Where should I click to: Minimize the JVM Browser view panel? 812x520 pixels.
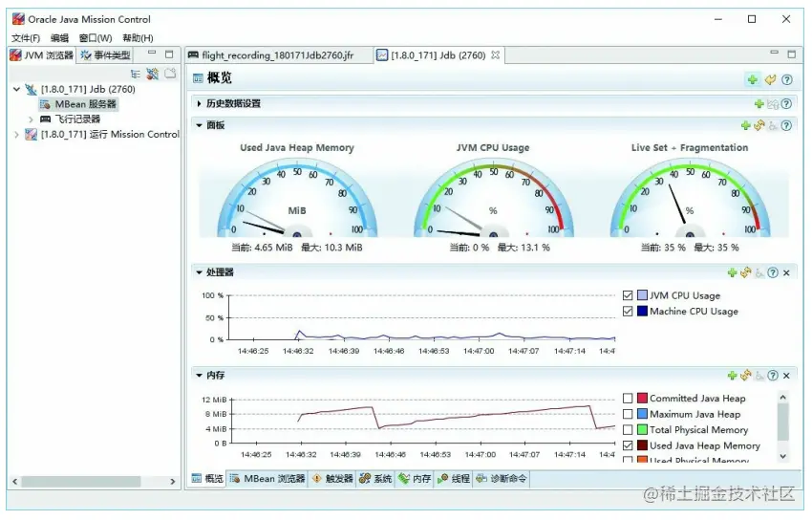[x=152, y=53]
